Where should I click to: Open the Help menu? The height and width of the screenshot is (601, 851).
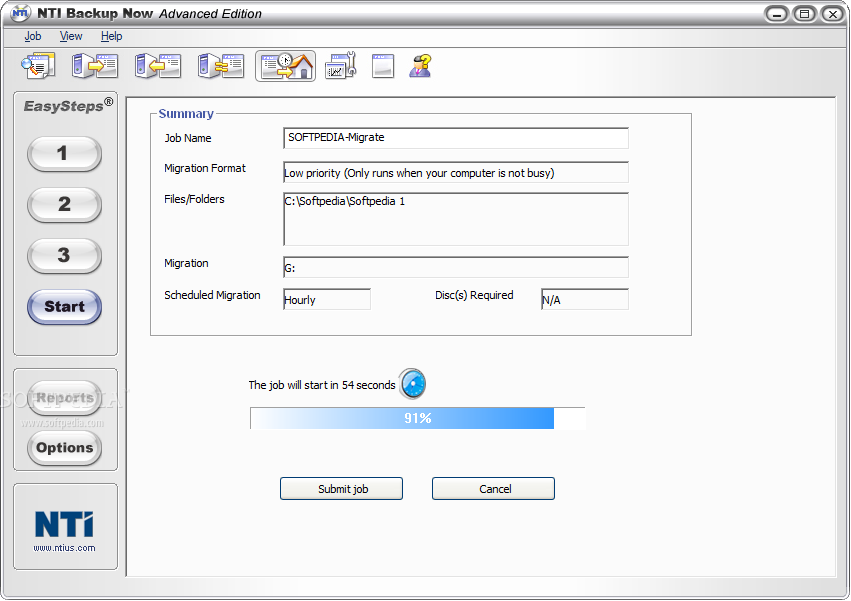111,36
